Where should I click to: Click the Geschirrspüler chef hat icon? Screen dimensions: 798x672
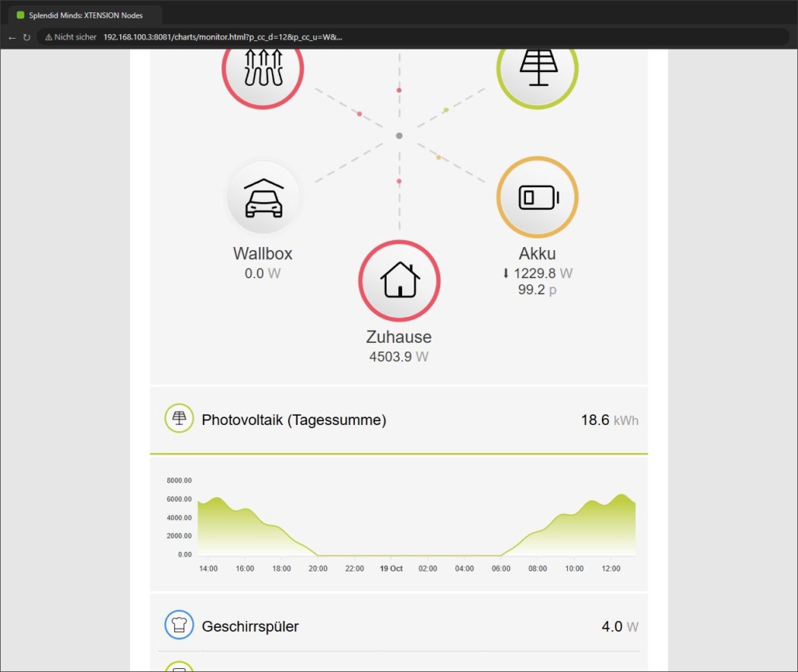pyautogui.click(x=179, y=625)
